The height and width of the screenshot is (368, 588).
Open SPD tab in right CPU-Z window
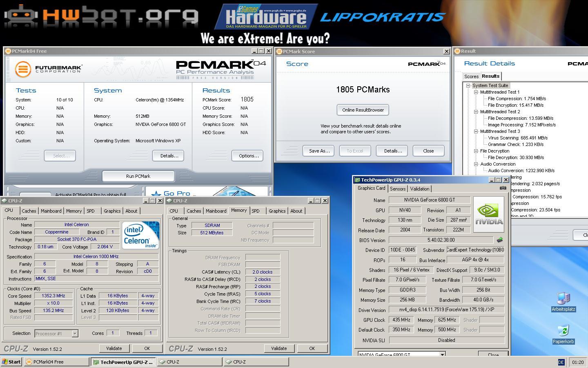256,211
